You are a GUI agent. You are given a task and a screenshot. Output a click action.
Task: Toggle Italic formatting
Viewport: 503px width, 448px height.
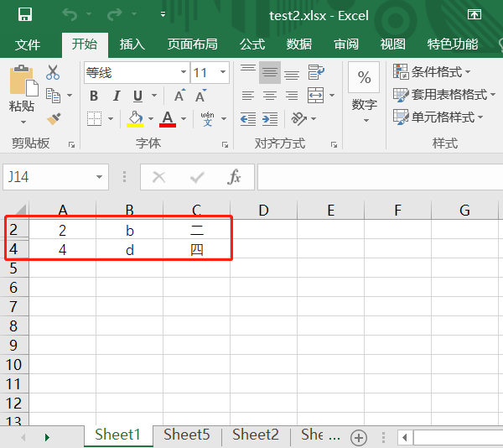tap(117, 96)
